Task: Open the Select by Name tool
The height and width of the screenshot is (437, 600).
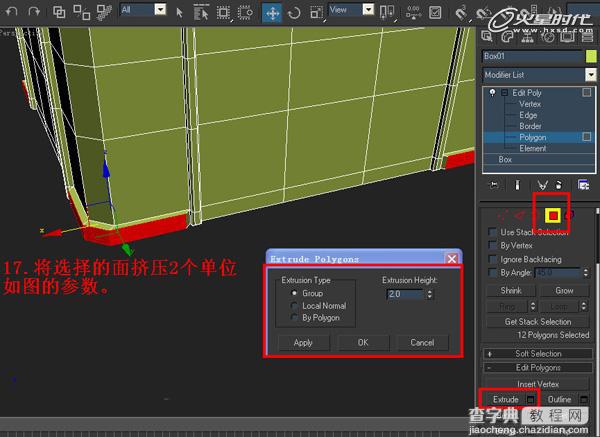Action: (x=201, y=13)
